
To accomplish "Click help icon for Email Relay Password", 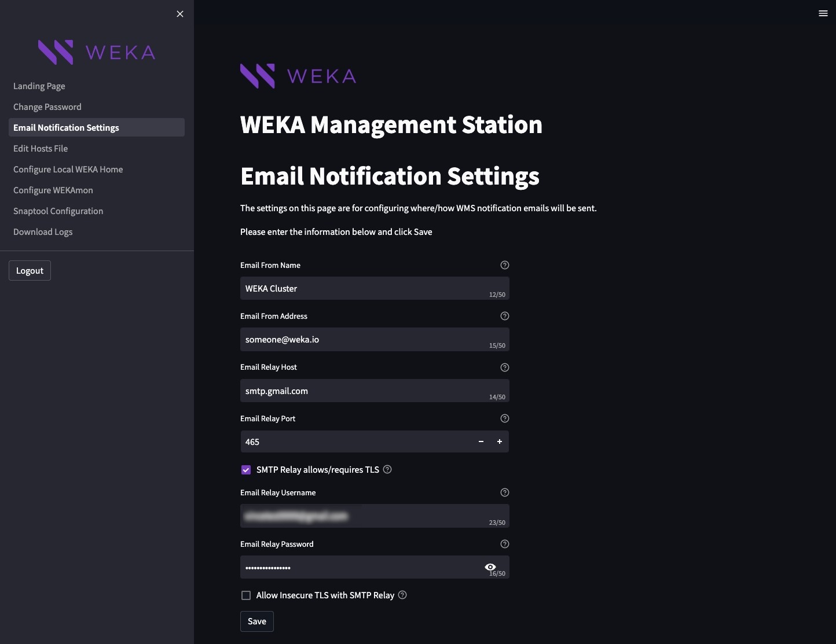I will click(x=505, y=544).
